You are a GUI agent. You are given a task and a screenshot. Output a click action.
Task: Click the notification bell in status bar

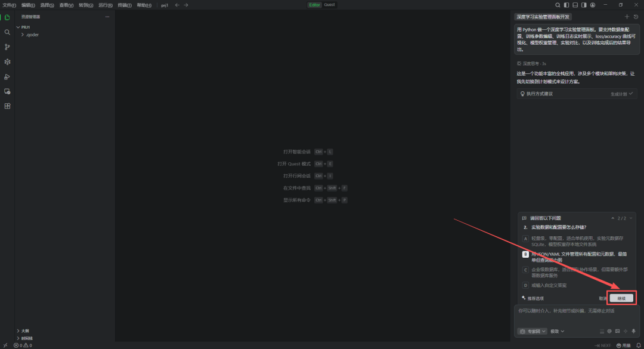[x=638, y=345]
